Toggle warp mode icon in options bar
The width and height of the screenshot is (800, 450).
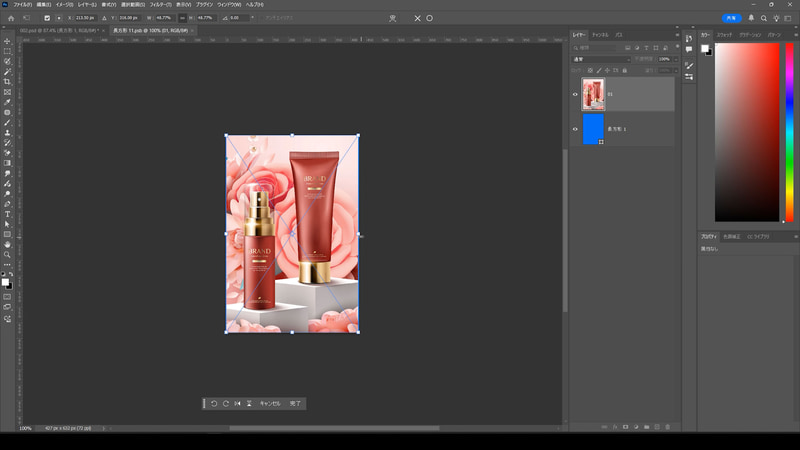point(392,18)
